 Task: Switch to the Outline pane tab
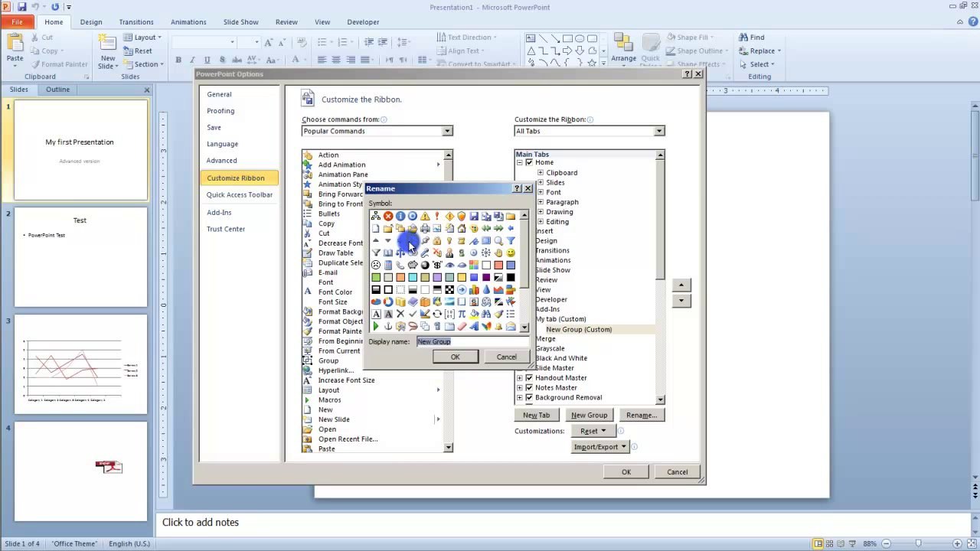[x=57, y=90]
